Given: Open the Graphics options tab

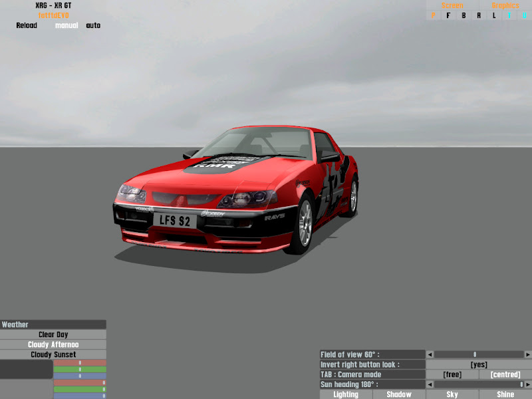Looking at the screenshot, I should (x=505, y=5).
